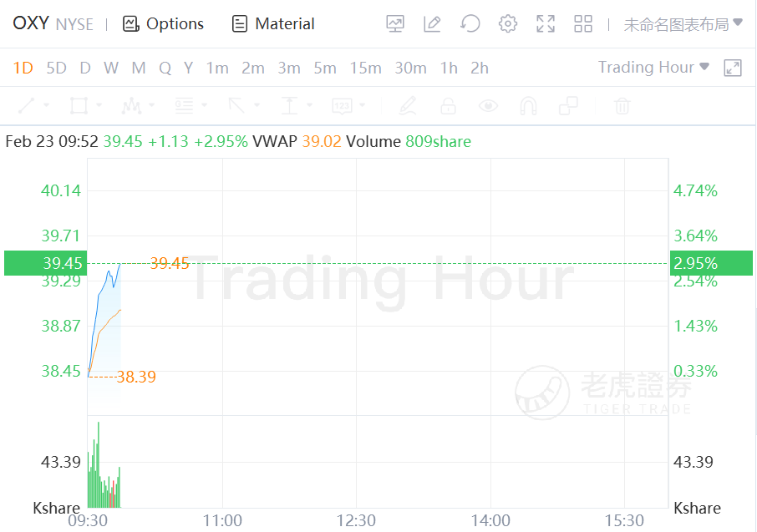Open the 未命名图表布局 layout dropdown
The width and height of the screenshot is (757, 532).
[683, 24]
